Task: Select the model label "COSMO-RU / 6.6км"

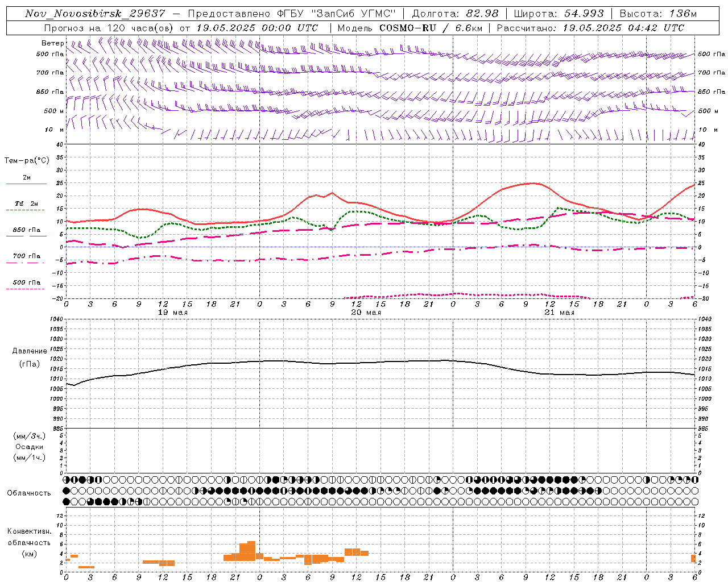Action: pyautogui.click(x=431, y=28)
